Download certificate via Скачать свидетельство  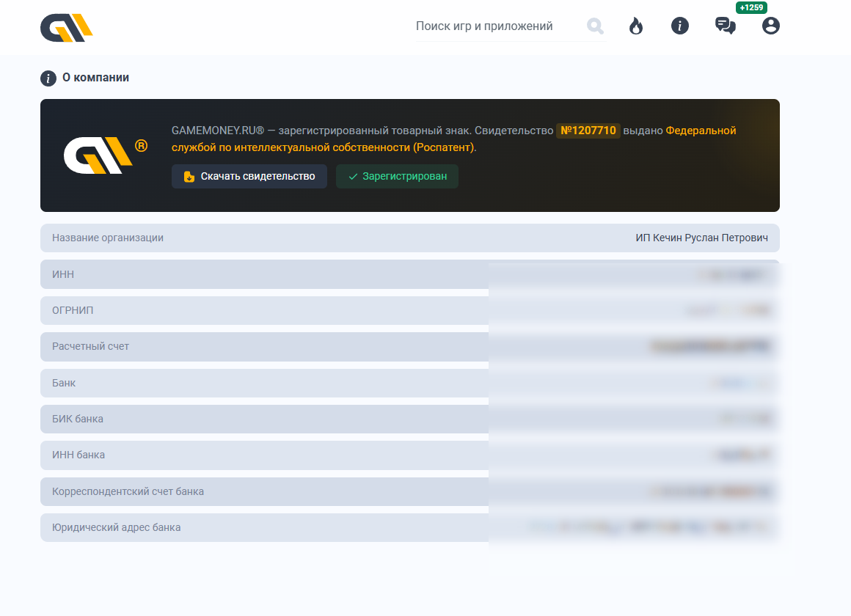click(249, 177)
